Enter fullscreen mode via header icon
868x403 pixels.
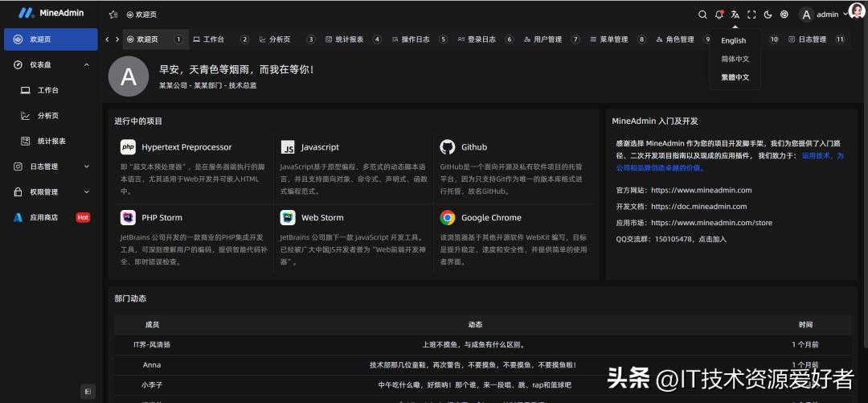751,14
